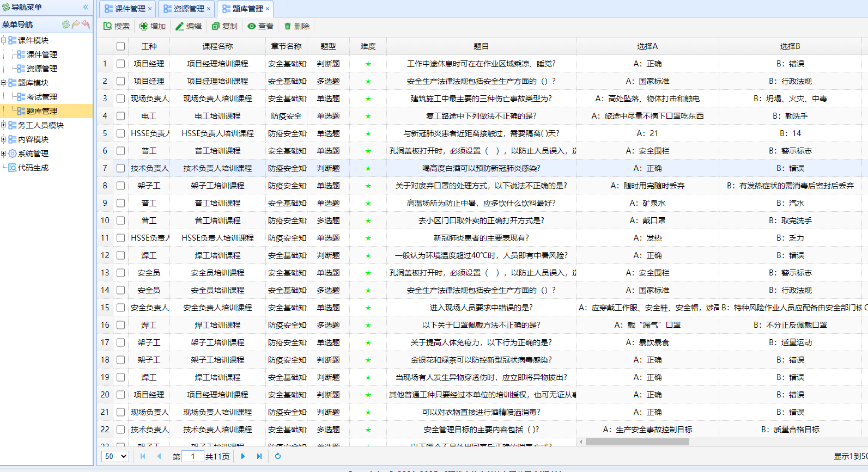Image resolution: width=868 pixels, height=472 pixels.
Task: Click the 选择B column header
Action: [790, 46]
